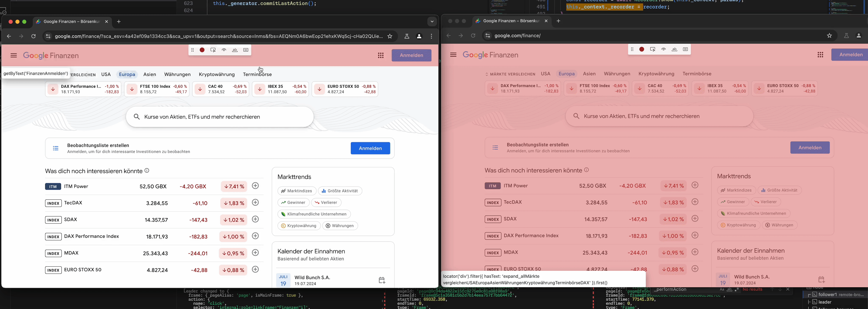Expand 'Märkte vergleichen' in the right window

pos(510,74)
